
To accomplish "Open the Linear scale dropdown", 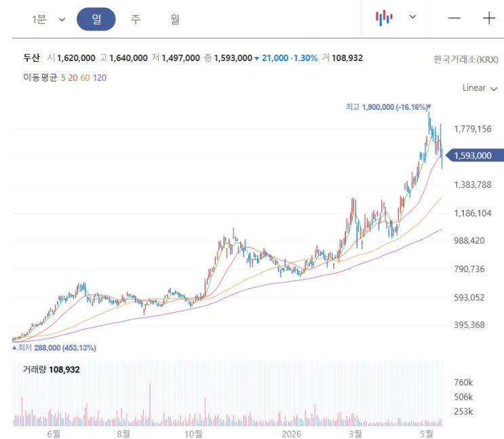I will (480, 88).
